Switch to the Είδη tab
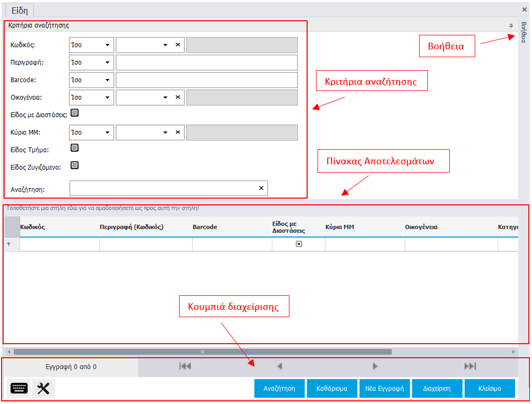Screen dimensions: 532x404 19,10
